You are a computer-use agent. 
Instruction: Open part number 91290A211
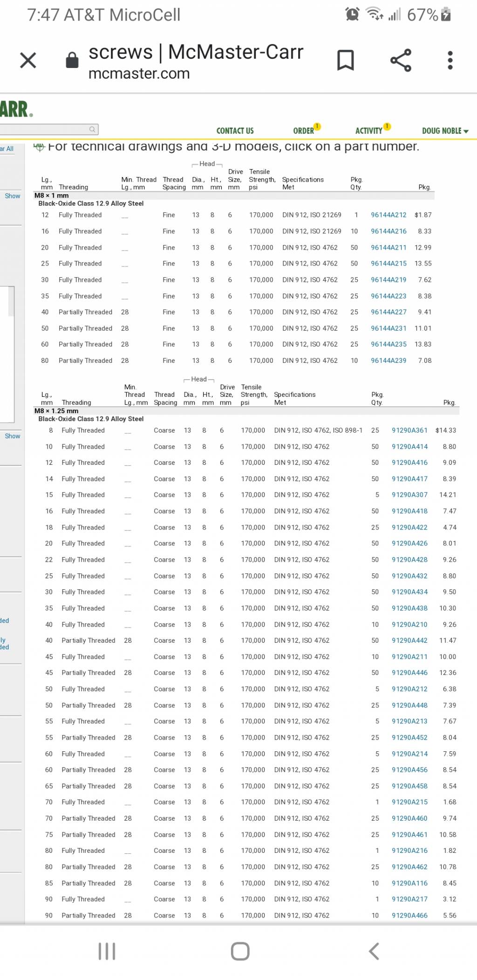point(409,656)
